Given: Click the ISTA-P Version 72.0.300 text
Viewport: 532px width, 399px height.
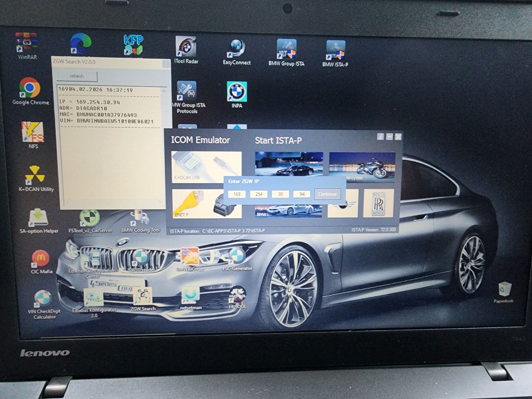Looking at the screenshot, I should (374, 230).
